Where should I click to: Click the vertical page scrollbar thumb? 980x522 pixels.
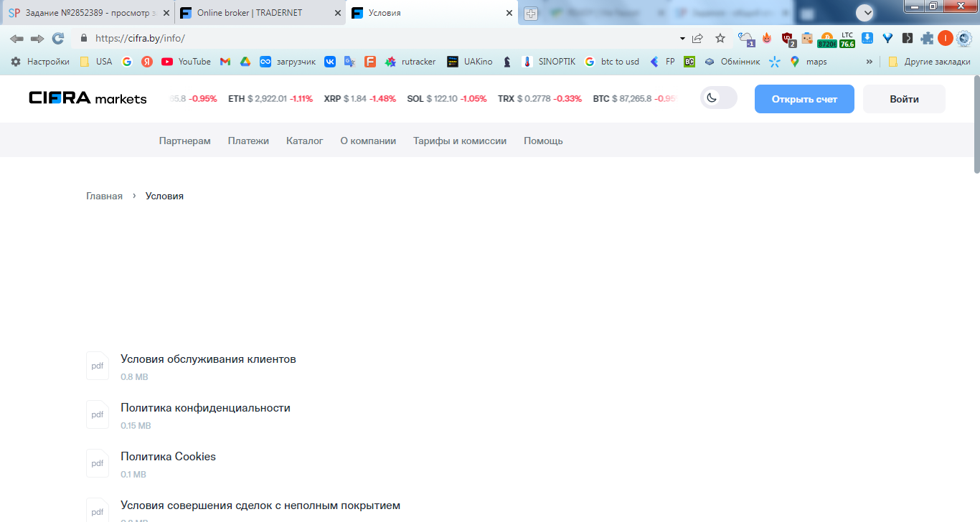[976, 123]
